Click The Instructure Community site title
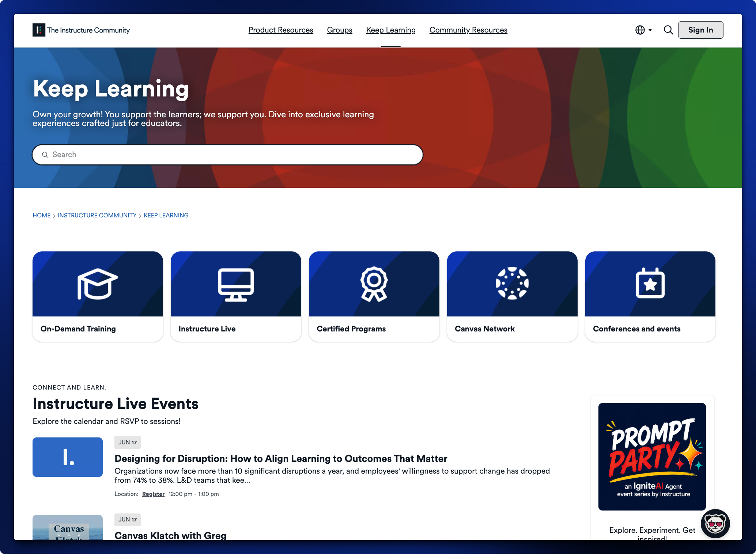 [x=88, y=30]
